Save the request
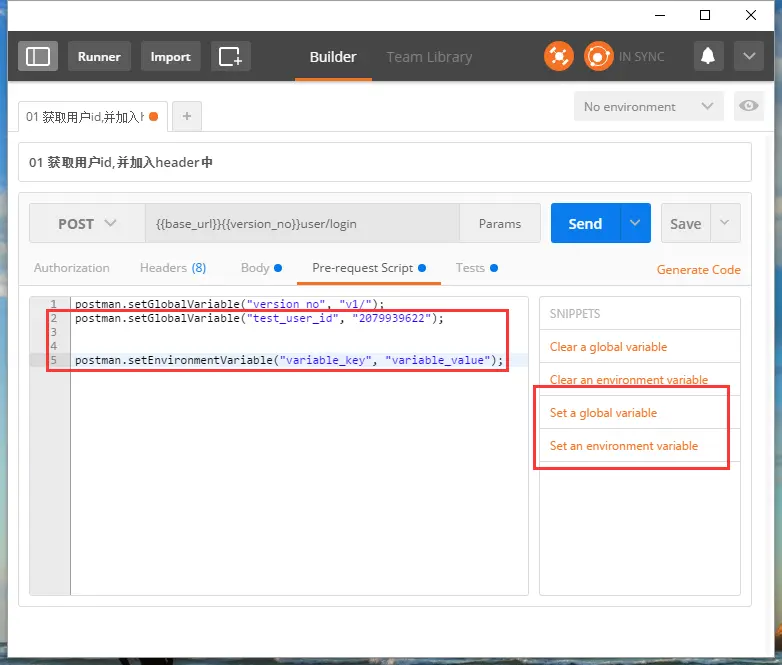The width and height of the screenshot is (782, 665). click(685, 223)
